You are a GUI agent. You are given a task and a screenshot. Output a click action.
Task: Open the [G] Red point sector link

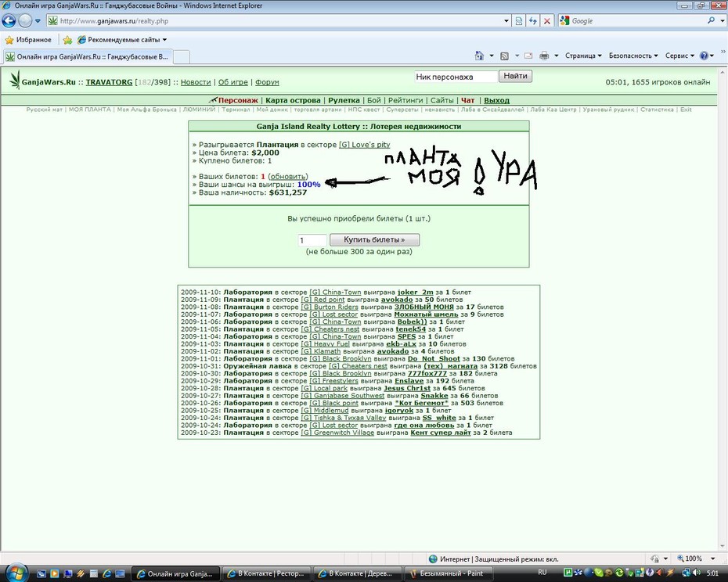[x=323, y=300]
